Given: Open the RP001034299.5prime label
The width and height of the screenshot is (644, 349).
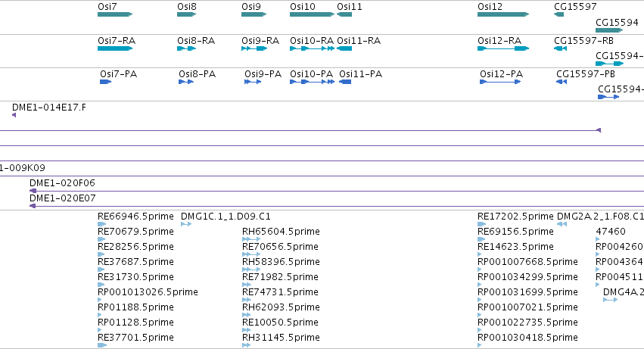Looking at the screenshot, I should 527,277.
